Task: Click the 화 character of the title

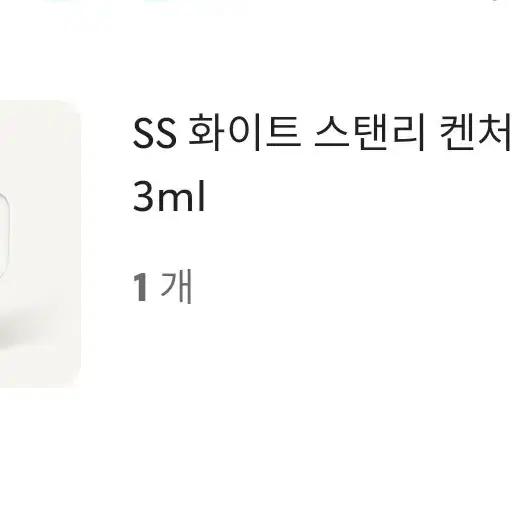Action: tap(204, 132)
